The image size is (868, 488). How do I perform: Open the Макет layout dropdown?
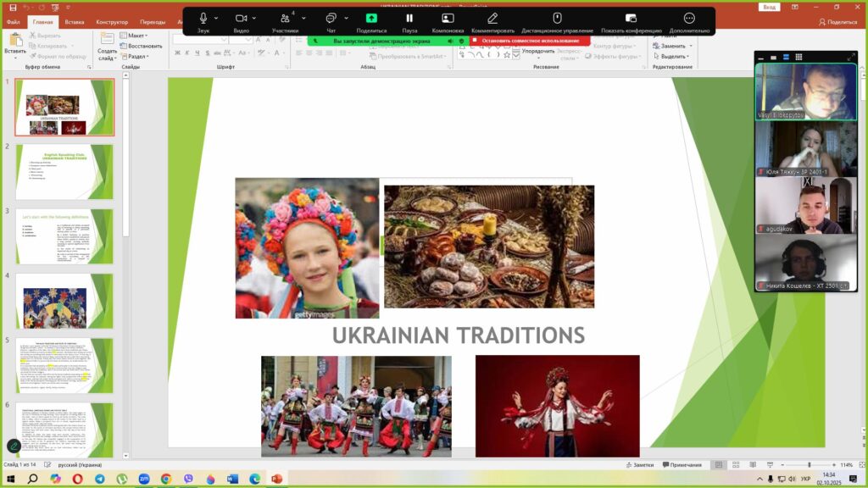pos(136,36)
